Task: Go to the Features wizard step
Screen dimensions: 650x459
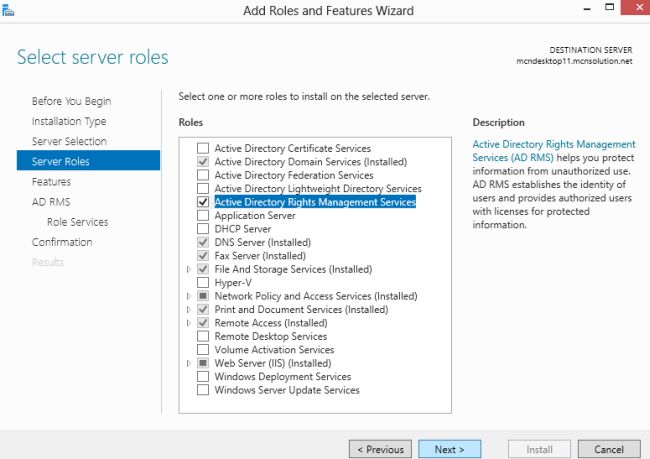Action: (x=51, y=182)
